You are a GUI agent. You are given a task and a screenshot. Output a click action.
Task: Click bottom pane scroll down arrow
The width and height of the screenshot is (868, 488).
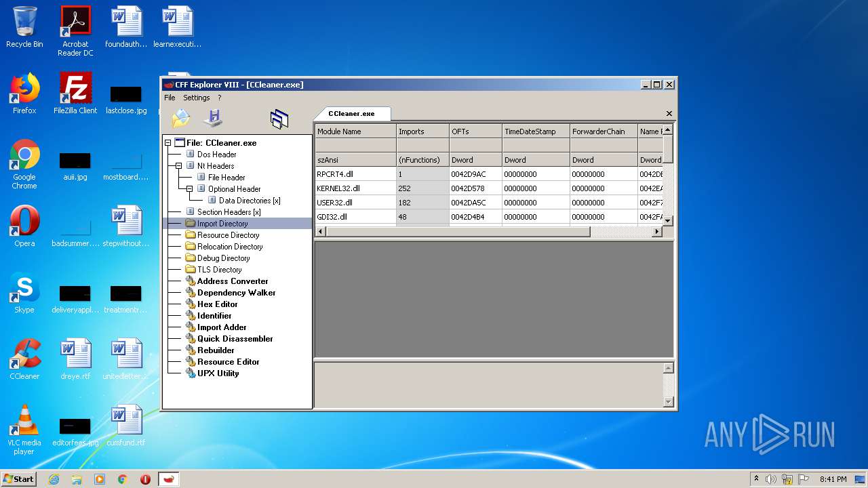click(668, 402)
